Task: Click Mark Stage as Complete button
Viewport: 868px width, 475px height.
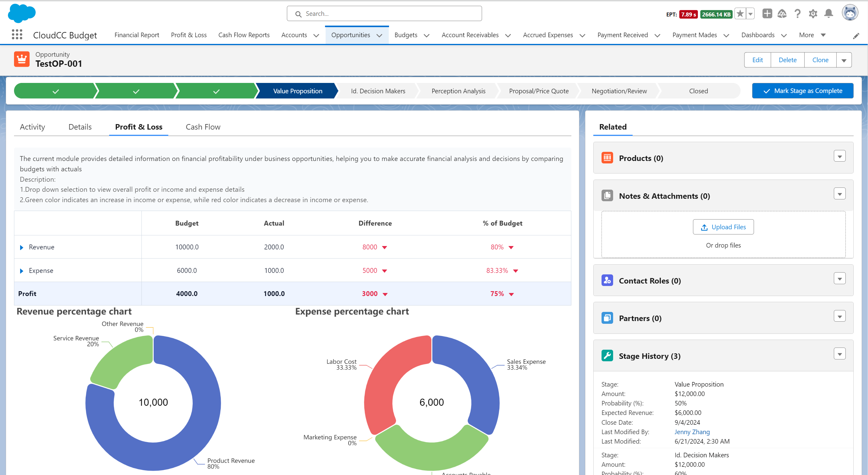Action: [x=803, y=91]
